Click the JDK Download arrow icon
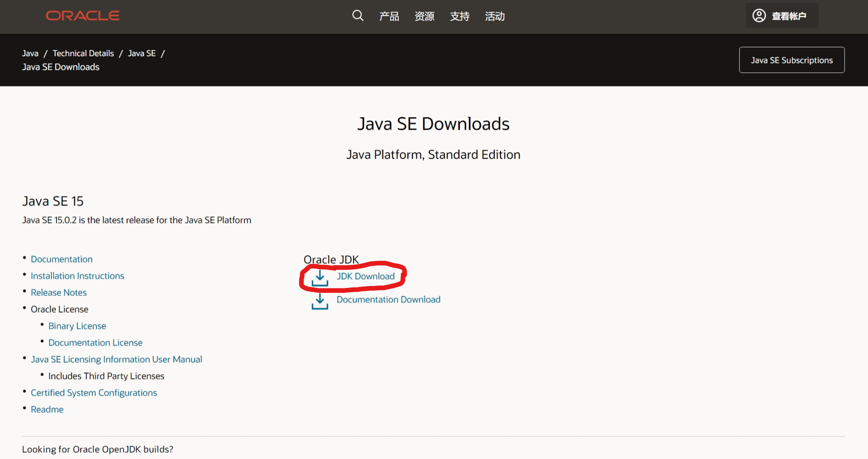 pyautogui.click(x=320, y=278)
